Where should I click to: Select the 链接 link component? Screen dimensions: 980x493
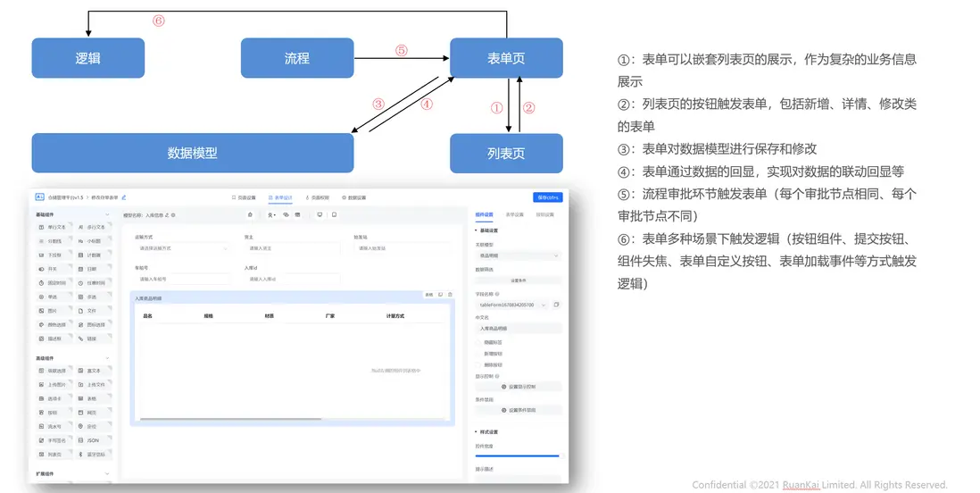93,338
